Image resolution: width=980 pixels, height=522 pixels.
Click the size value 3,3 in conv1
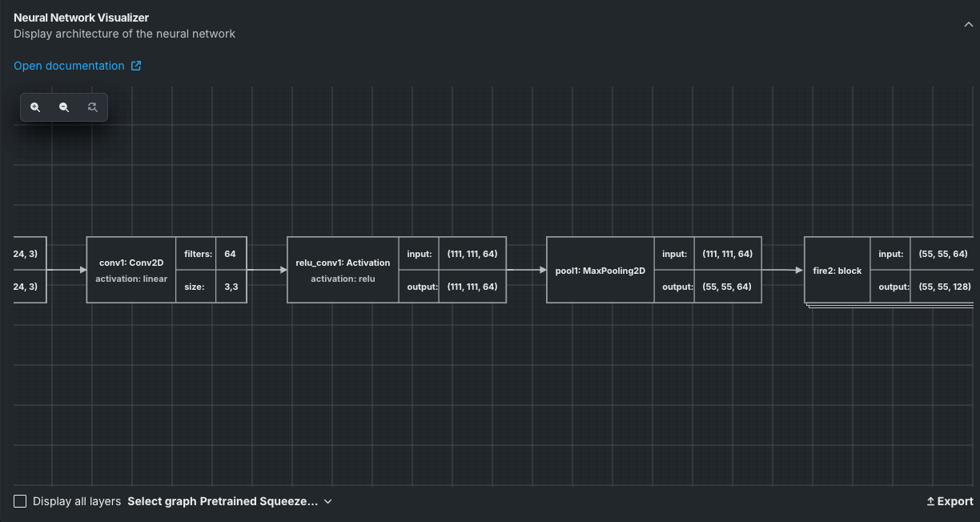231,287
